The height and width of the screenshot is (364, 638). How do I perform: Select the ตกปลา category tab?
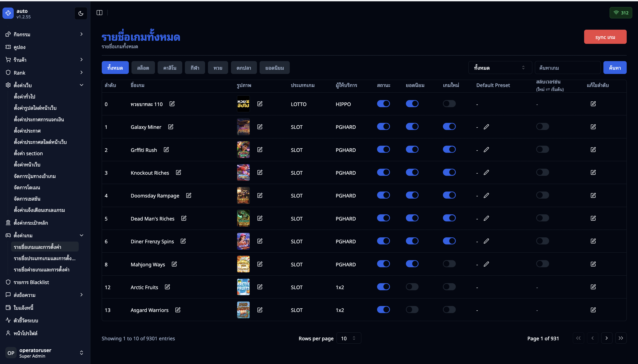pos(244,68)
